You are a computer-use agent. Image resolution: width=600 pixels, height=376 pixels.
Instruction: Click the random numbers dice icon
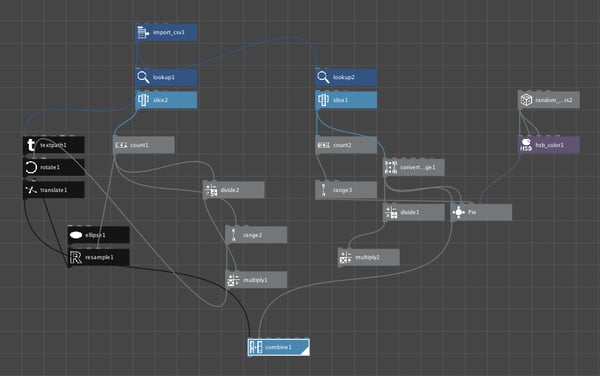point(526,100)
